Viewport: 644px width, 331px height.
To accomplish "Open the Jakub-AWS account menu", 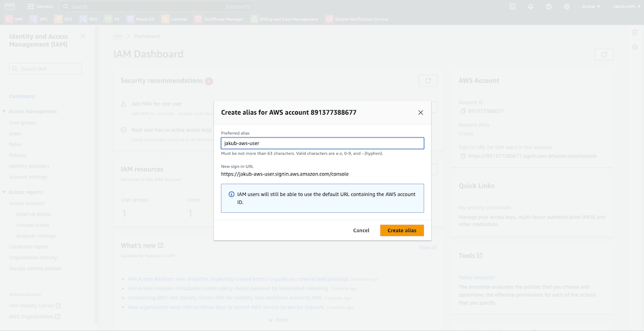I will pos(626,6).
